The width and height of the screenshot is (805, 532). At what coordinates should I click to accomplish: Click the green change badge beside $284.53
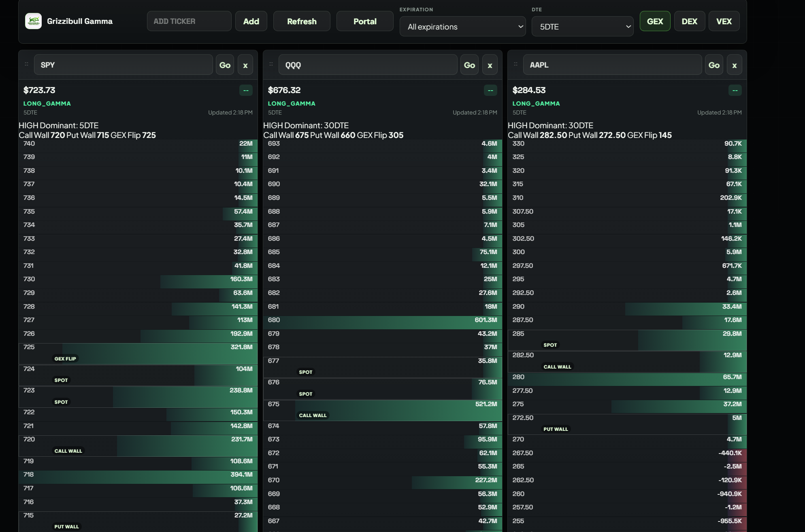pyautogui.click(x=735, y=90)
